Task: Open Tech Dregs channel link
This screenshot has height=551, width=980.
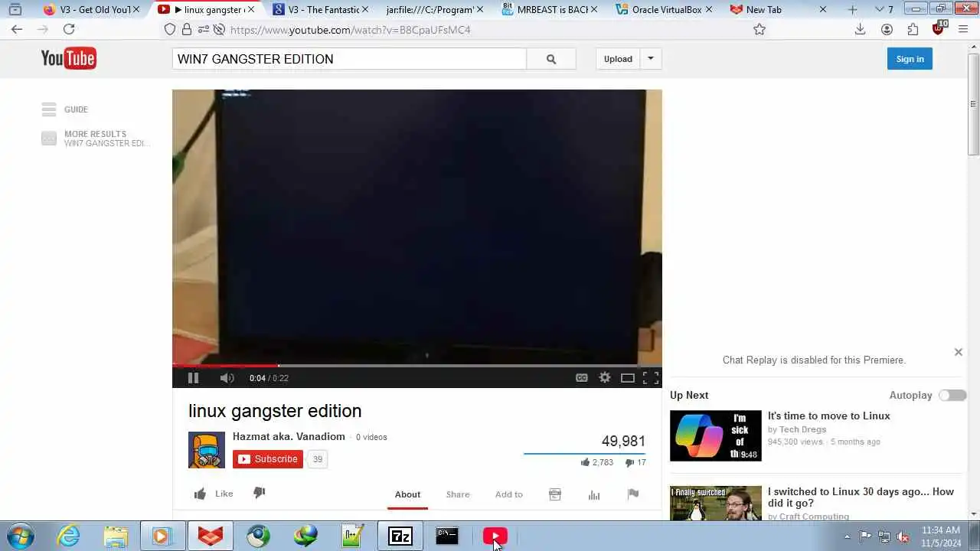Action: [802, 429]
